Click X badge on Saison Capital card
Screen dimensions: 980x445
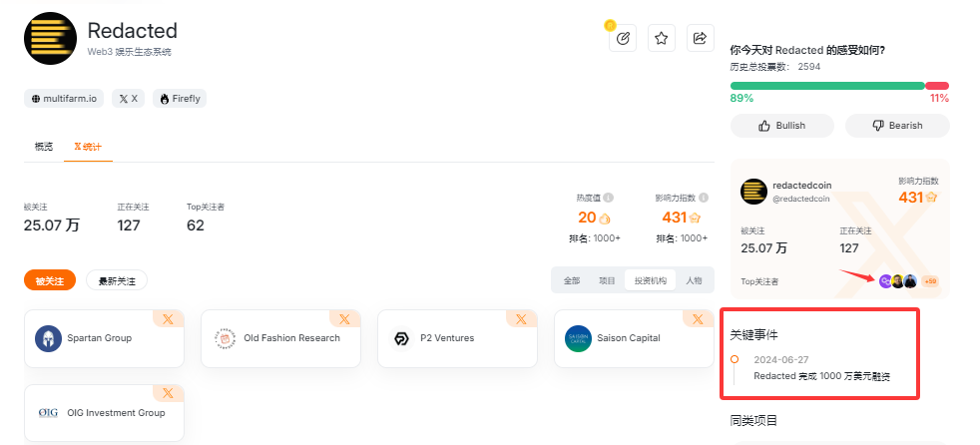coord(699,318)
